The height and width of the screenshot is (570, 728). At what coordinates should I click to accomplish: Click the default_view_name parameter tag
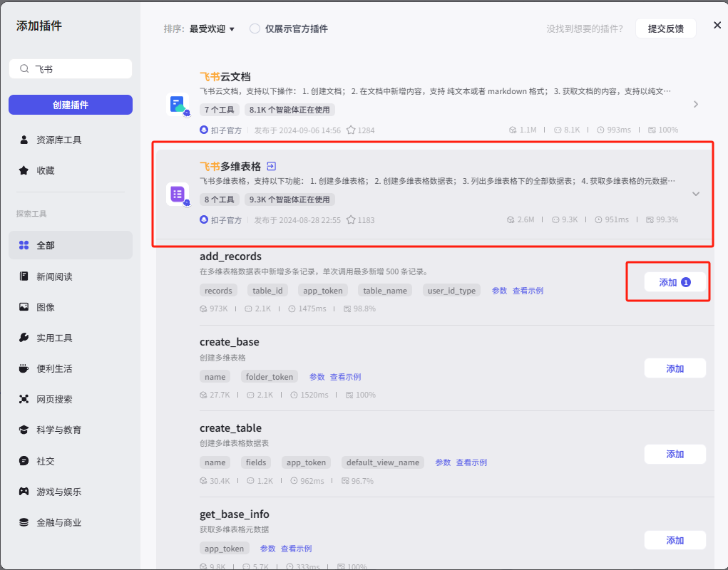click(383, 462)
